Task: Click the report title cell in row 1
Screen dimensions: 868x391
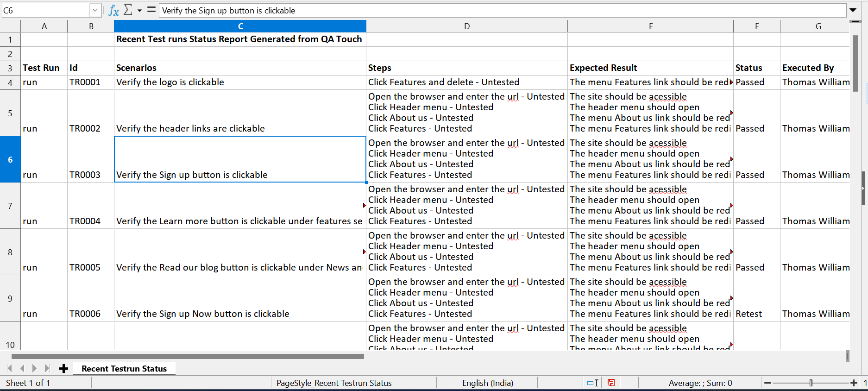Action: click(240, 39)
